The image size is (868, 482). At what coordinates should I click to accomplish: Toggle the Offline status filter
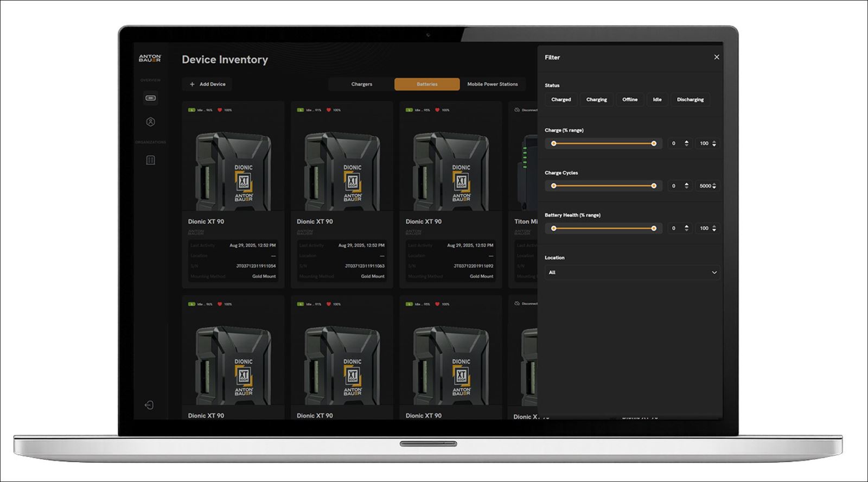pos(630,100)
